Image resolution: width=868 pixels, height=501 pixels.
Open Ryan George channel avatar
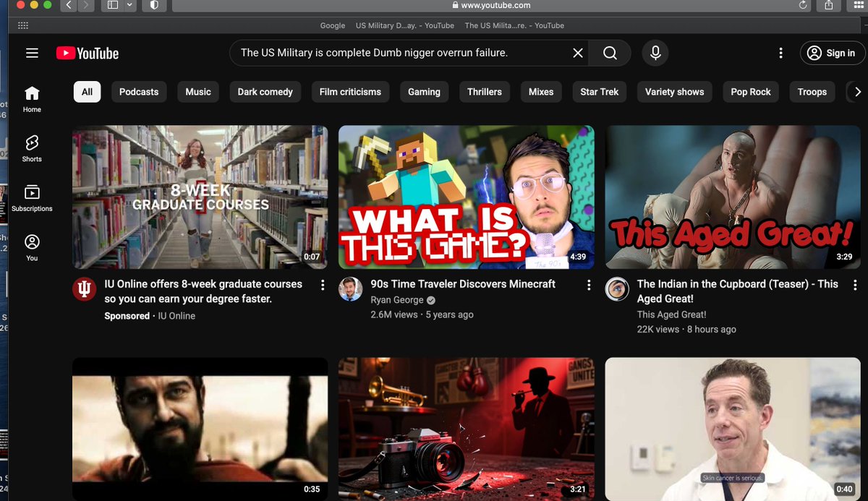[x=351, y=289]
